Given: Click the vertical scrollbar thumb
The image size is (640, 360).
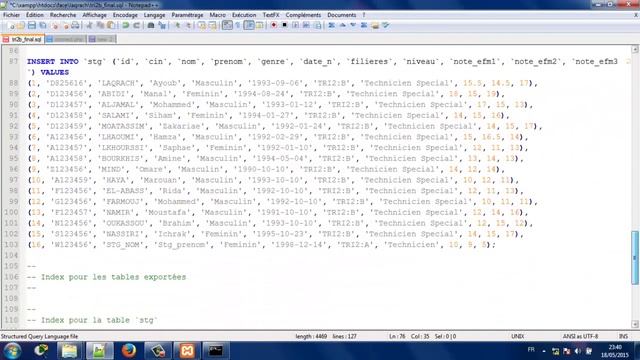Looking at the screenshot, I should pos(635,258).
